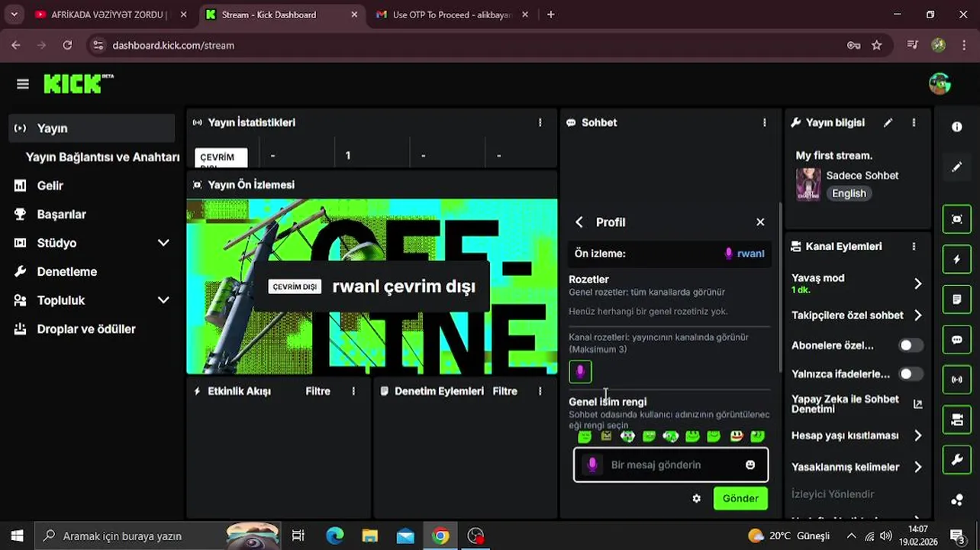Open Etkinlik Akışı three-dot options
980x550 pixels.
(353, 391)
